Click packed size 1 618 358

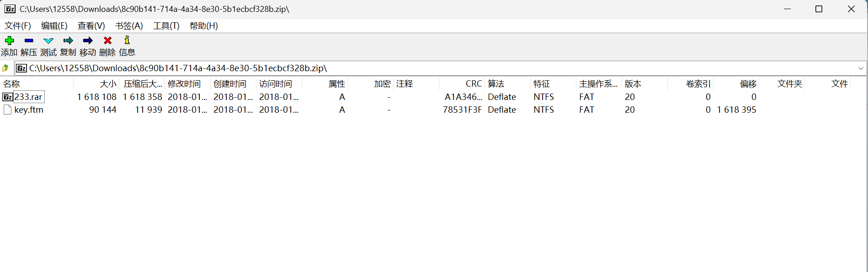pos(143,97)
